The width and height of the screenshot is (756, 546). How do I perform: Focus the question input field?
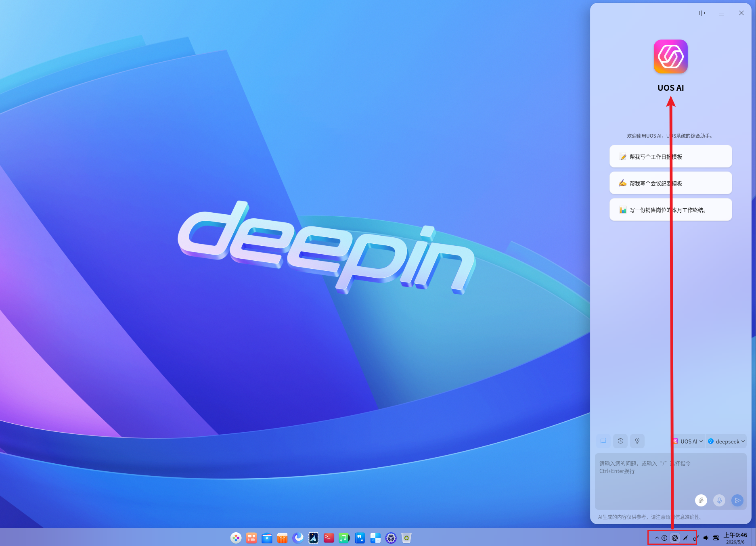click(671, 481)
